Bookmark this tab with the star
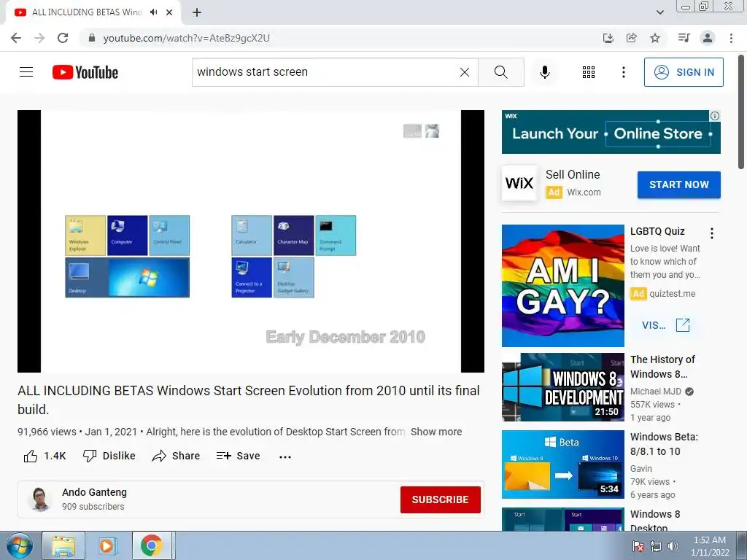 [x=655, y=38]
